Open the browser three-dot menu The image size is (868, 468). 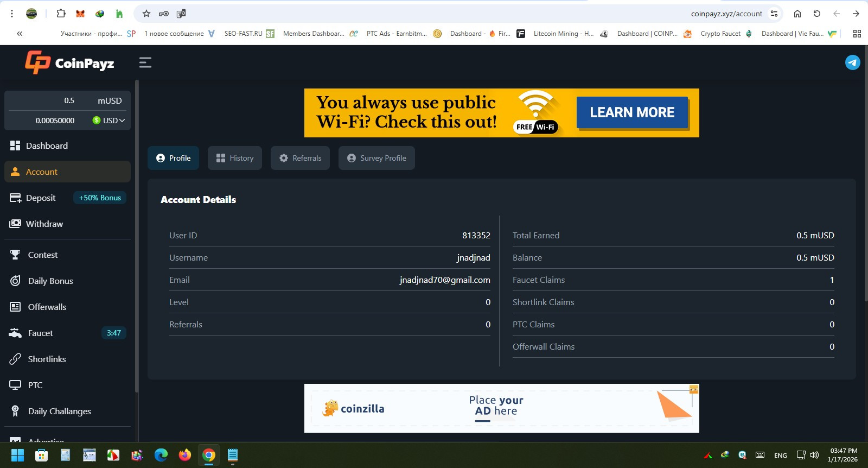(x=11, y=14)
